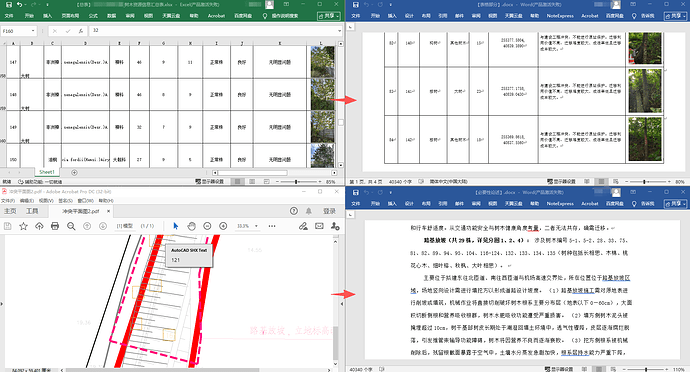Go to previous page arrow in Acrobat

tap(87, 226)
